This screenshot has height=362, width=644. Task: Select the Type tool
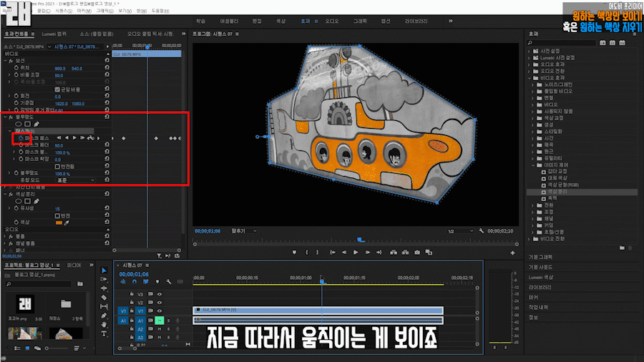coord(104,333)
